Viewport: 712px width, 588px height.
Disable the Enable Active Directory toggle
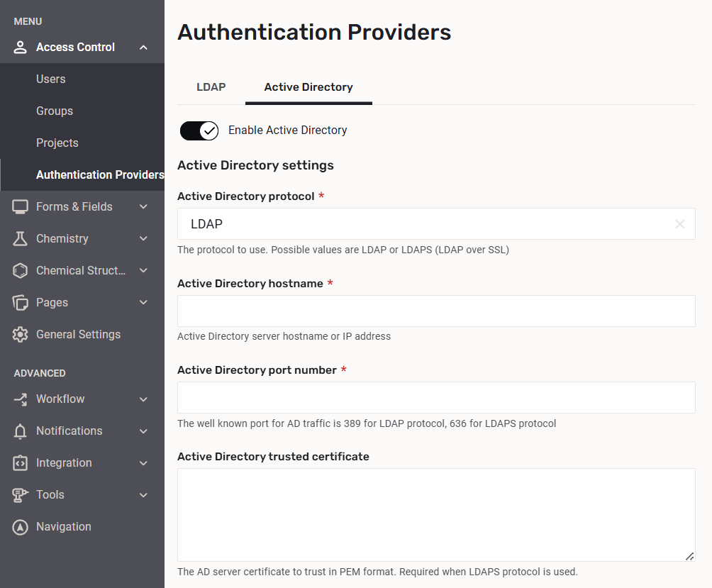pos(199,131)
